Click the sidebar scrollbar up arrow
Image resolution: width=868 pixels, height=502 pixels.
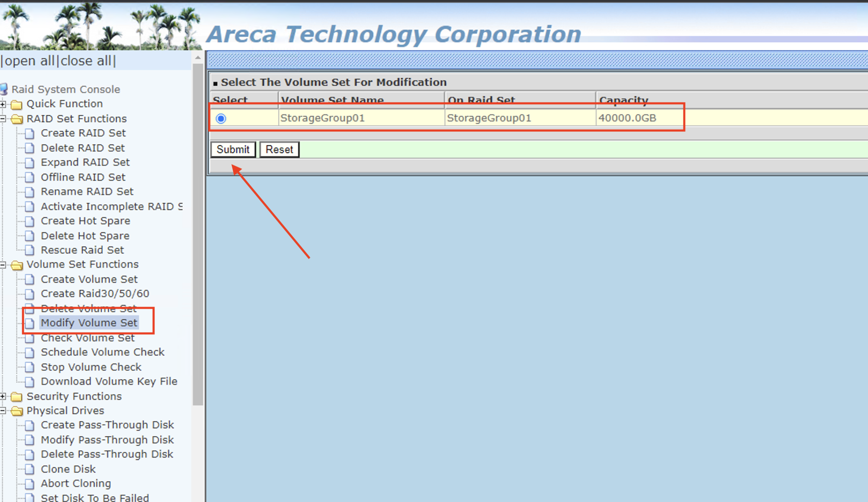198,57
